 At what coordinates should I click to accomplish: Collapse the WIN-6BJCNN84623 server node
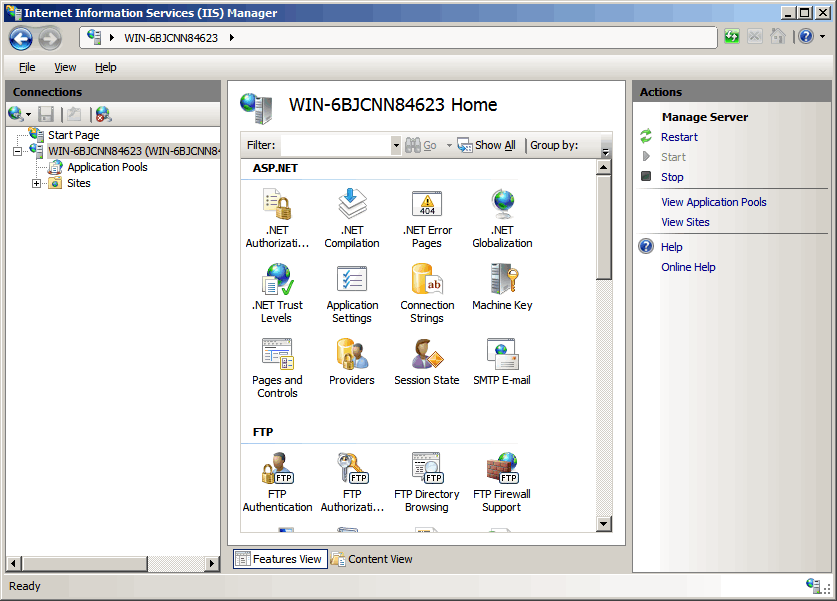click(18, 151)
